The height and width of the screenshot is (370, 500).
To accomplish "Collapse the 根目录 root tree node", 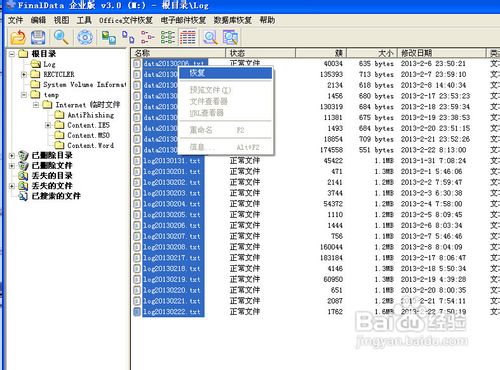I will pyautogui.click(x=12, y=54).
